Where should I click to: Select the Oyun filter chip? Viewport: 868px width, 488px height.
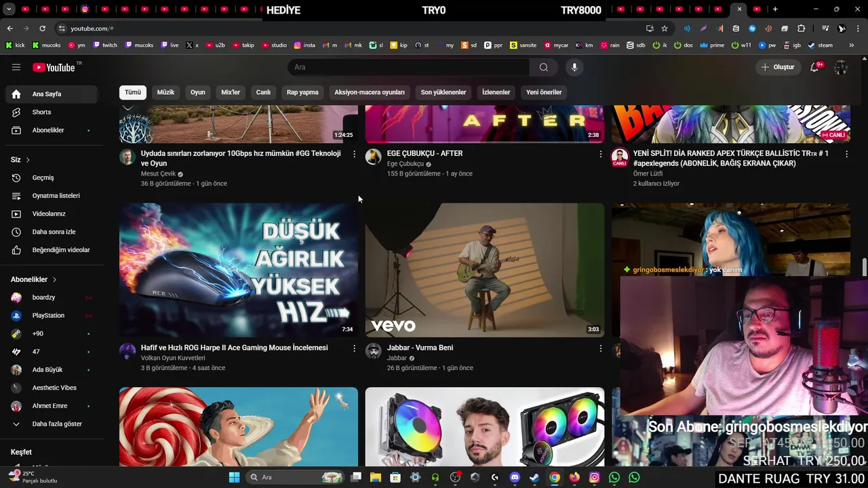point(197,92)
